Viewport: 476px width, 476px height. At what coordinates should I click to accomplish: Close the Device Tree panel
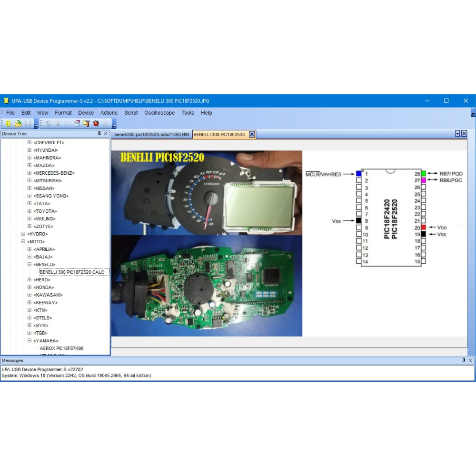tap(106, 134)
